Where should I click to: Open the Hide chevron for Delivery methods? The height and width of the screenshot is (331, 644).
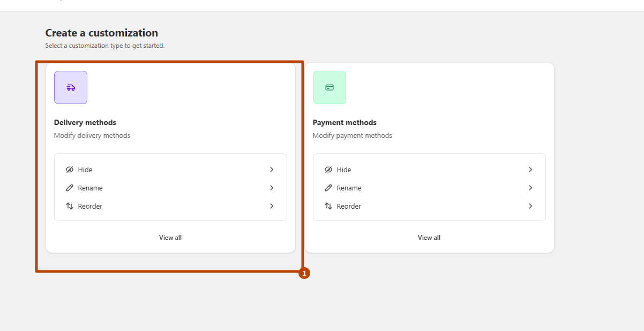(x=272, y=170)
